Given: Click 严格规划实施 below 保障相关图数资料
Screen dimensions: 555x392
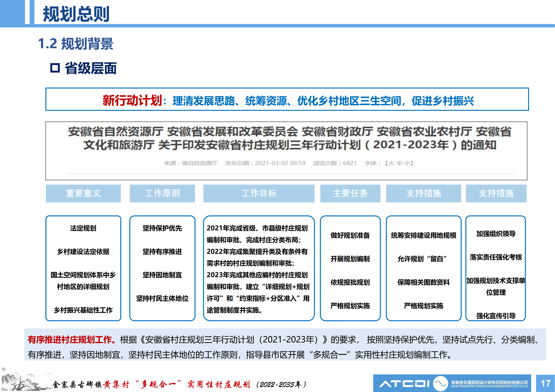Looking at the screenshot, I should tap(423, 305).
